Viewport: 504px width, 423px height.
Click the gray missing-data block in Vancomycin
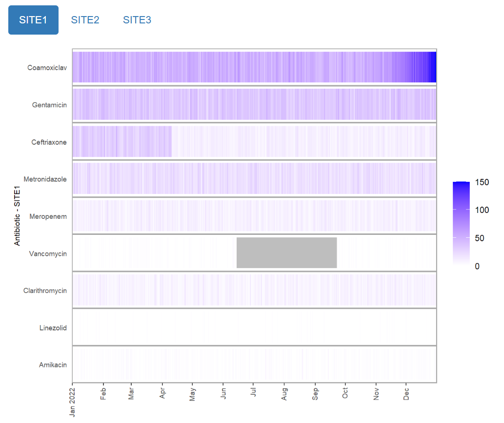coord(286,252)
